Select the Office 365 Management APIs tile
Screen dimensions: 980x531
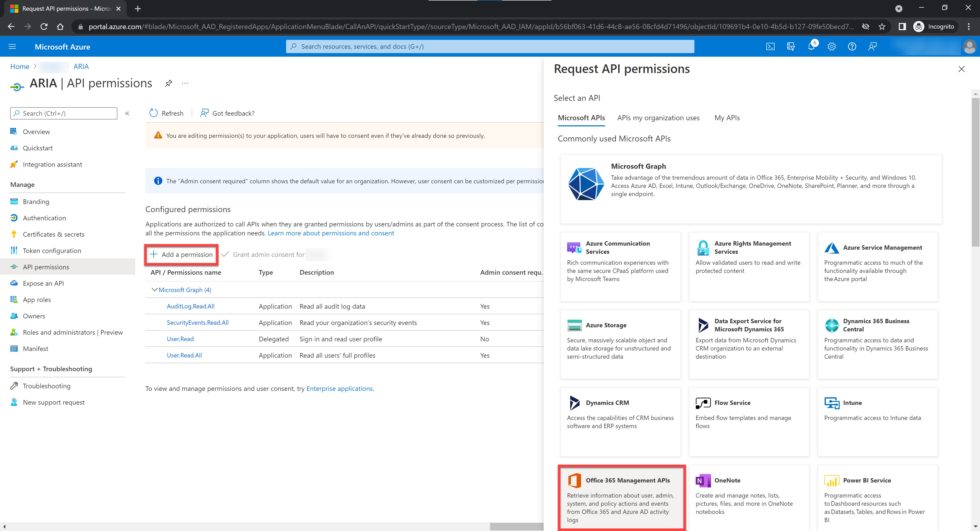621,497
